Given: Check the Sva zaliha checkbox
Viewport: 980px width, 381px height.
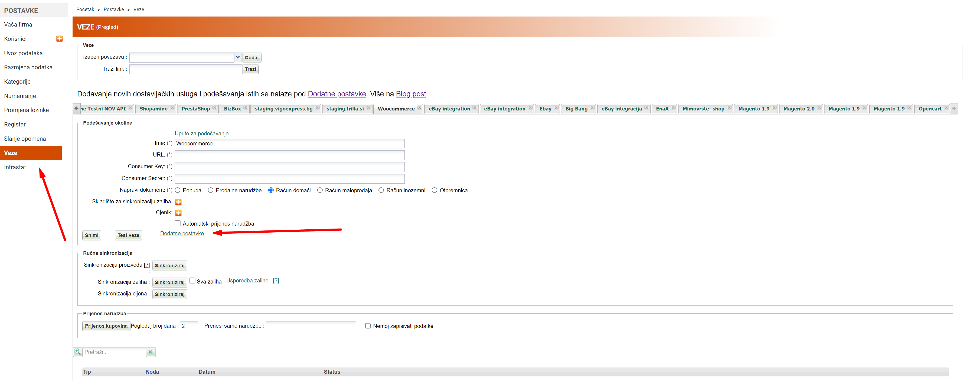Looking at the screenshot, I should (192, 281).
